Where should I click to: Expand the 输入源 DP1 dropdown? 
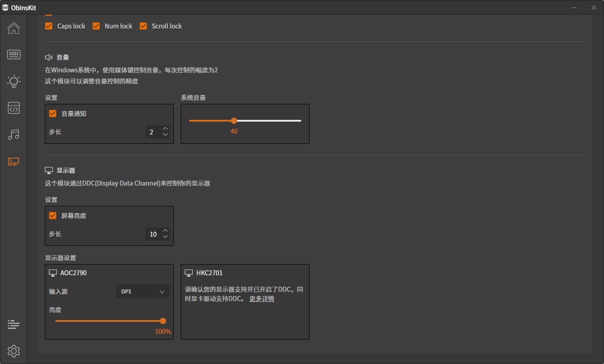143,292
